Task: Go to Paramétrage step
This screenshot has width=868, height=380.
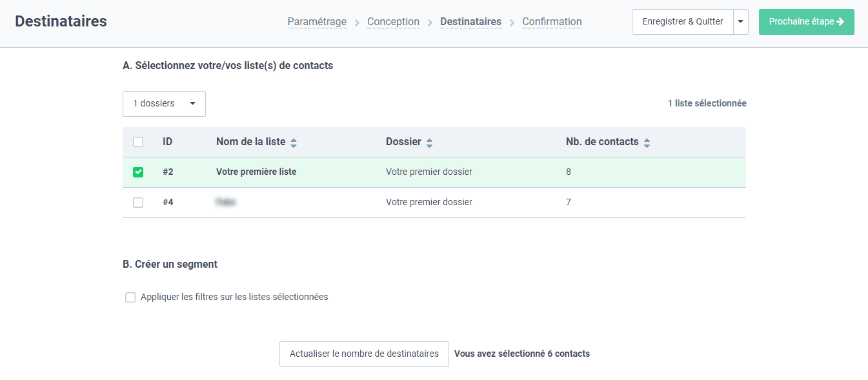Action: pos(317,22)
